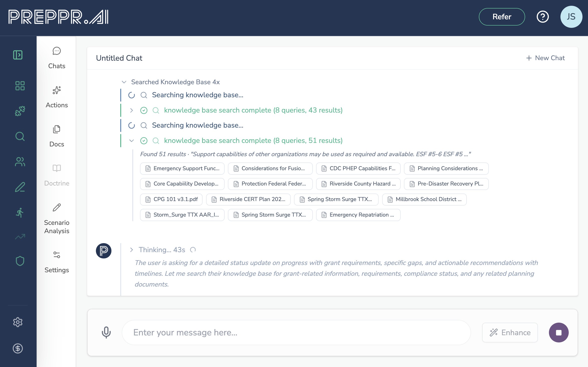Open the users people icon in sidebar
Screen dimensions: 588x367
tap(20, 162)
